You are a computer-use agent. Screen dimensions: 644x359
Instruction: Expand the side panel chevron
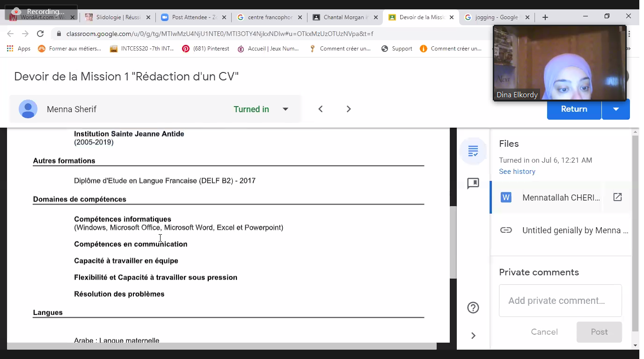(473, 336)
